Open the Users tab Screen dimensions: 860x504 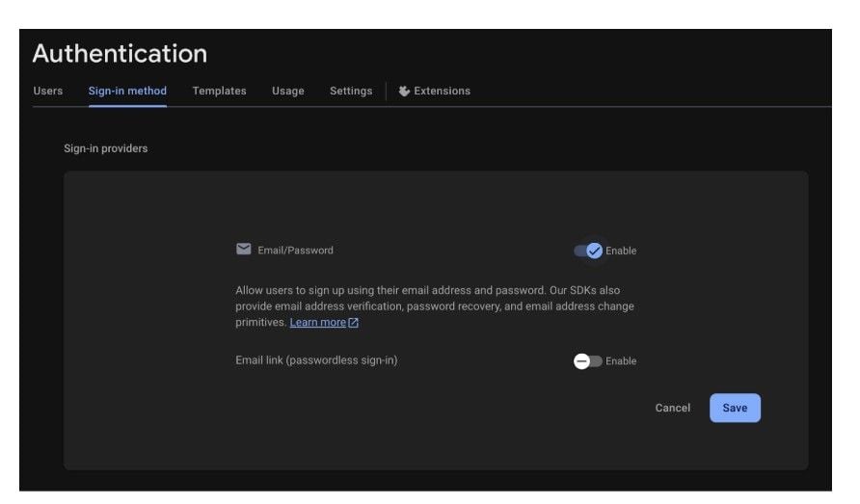47,91
